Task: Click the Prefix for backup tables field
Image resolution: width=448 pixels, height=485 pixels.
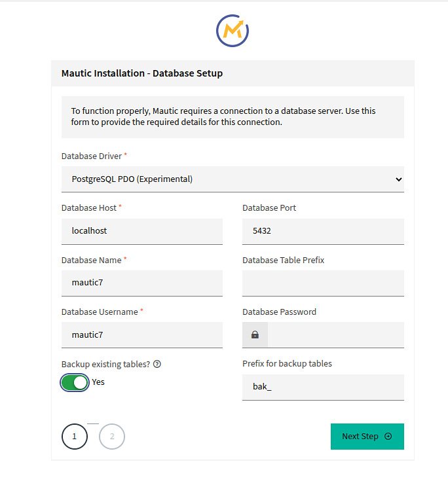Action: [x=323, y=387]
